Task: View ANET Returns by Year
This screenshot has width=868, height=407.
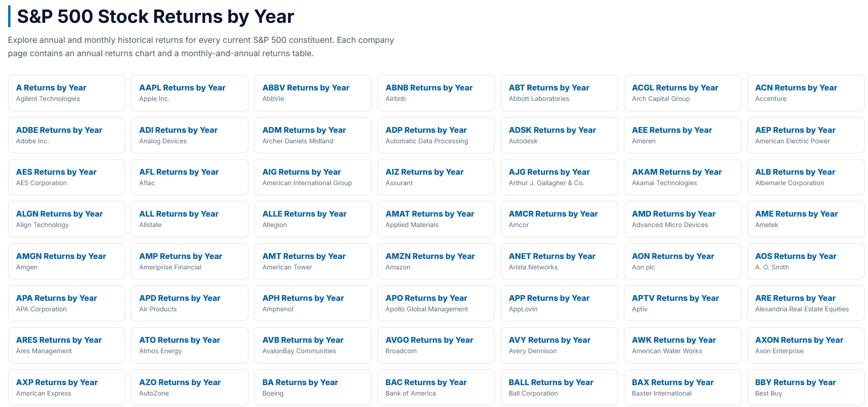Action: point(559,261)
